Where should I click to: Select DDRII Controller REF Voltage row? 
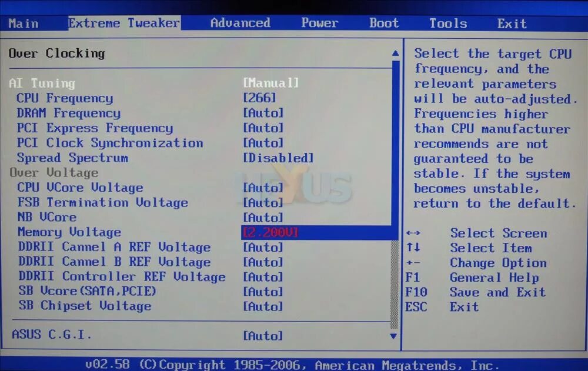[122, 277]
